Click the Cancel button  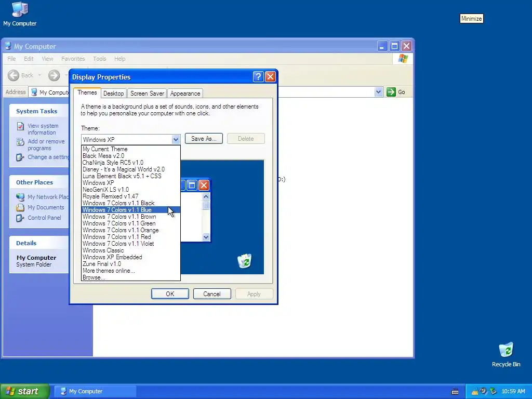tap(212, 294)
